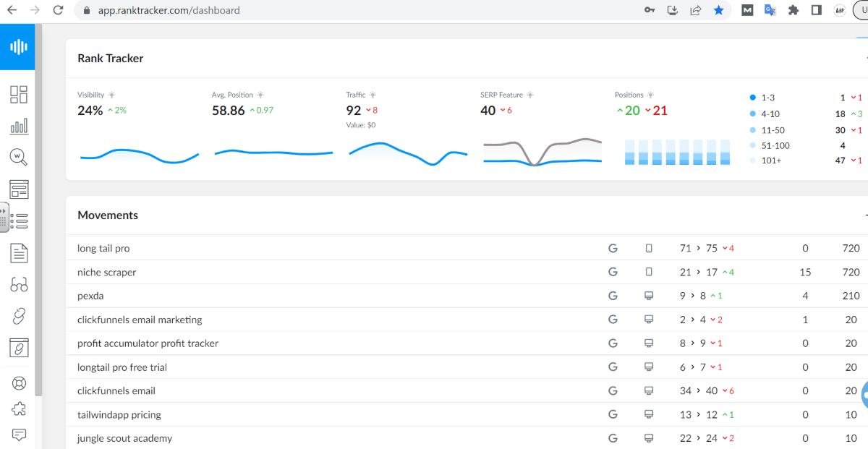Open the puzzle piece icon in sidebar
Screen dimensions: 868x449
tap(19, 409)
